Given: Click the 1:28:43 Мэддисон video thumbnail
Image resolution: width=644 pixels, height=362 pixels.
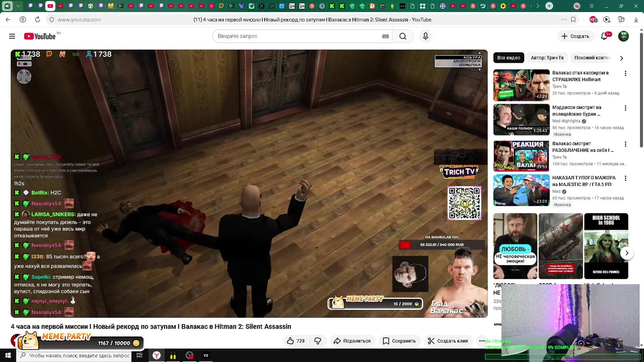Looking at the screenshot, I should coord(521,119).
